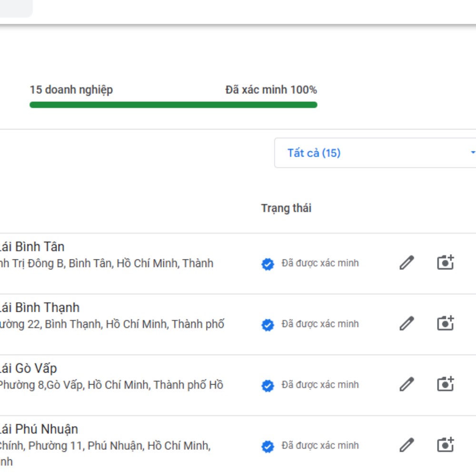This screenshot has height=476, width=476.
Task: Click the pencil icon for Phú Nhuận
Action: click(x=407, y=446)
